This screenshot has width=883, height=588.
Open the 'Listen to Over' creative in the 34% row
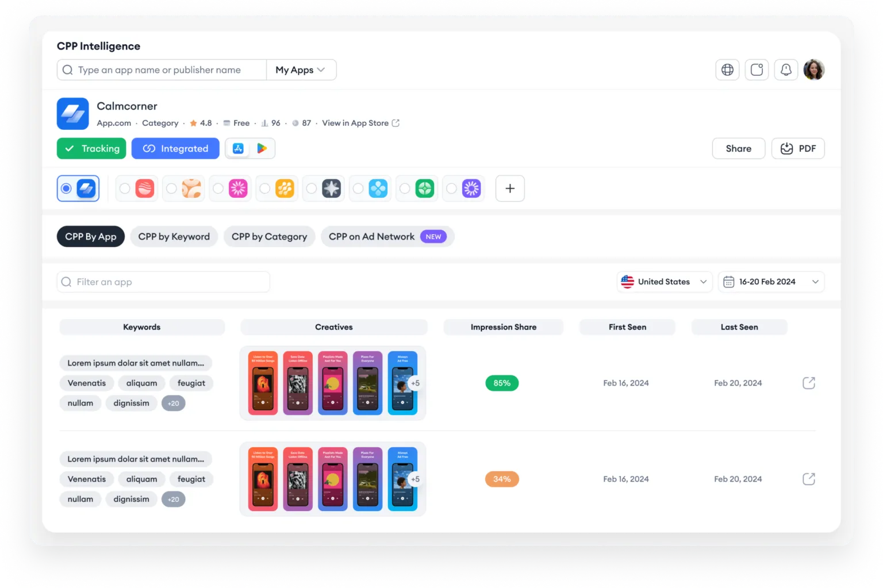pos(263,479)
